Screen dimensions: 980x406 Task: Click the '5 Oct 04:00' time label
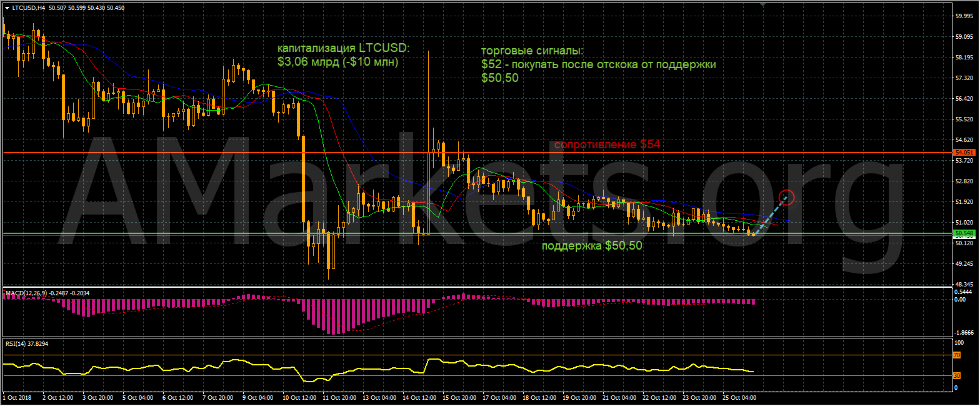(x=139, y=397)
